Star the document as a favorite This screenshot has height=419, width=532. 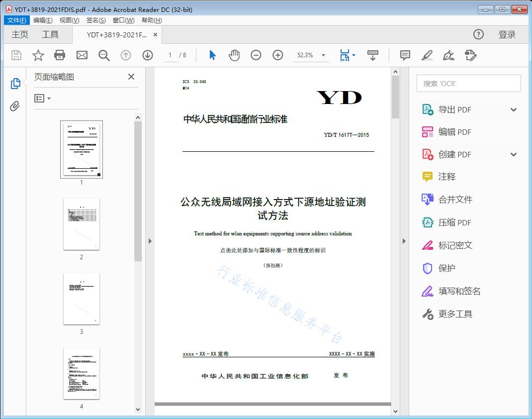click(x=38, y=55)
